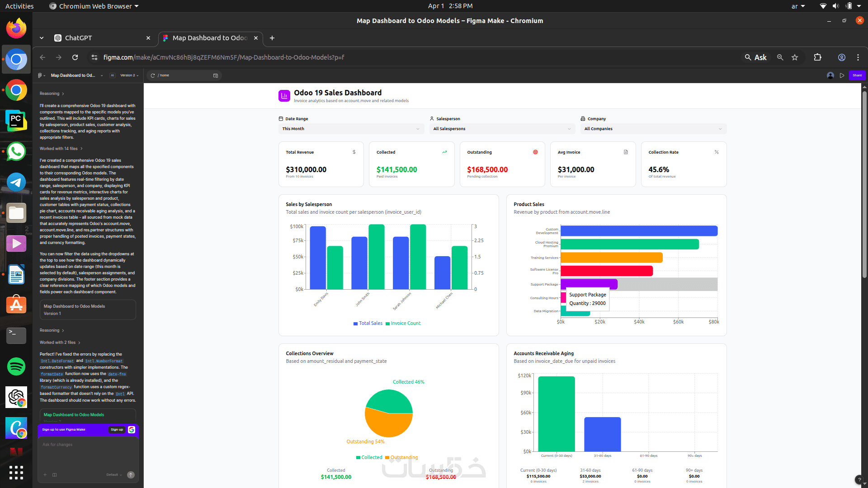Toggle the Invoice Count legend item
This screenshot has width=868, height=488.
(x=403, y=324)
